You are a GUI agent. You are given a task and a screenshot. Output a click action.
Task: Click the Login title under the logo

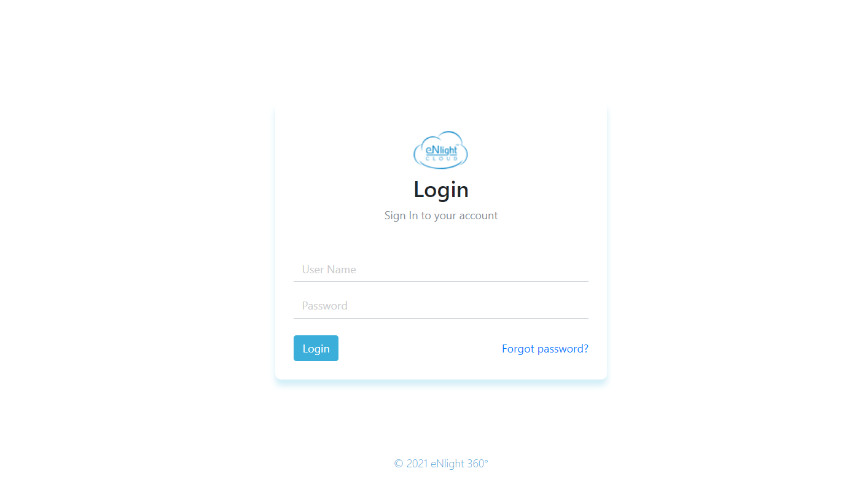pyautogui.click(x=441, y=190)
